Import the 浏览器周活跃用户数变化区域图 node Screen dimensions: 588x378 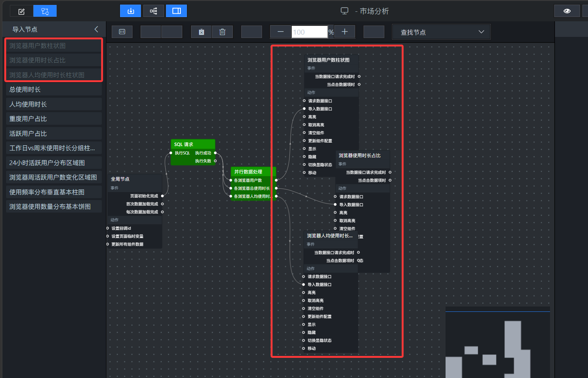coord(54,177)
